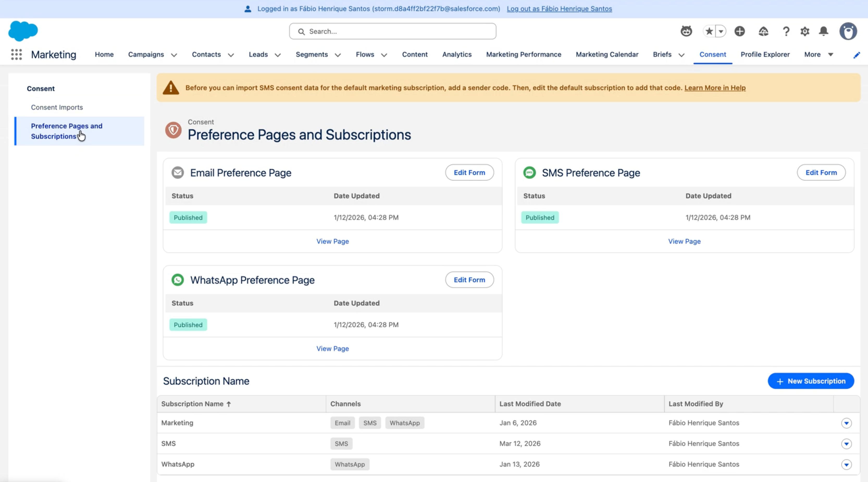Click Edit Form for WhatsApp Preference Page
Image resolution: width=868 pixels, height=482 pixels.
(469, 280)
